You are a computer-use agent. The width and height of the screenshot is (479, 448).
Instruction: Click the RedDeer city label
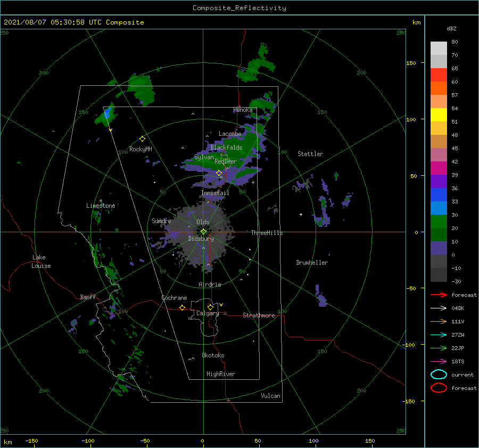click(226, 161)
